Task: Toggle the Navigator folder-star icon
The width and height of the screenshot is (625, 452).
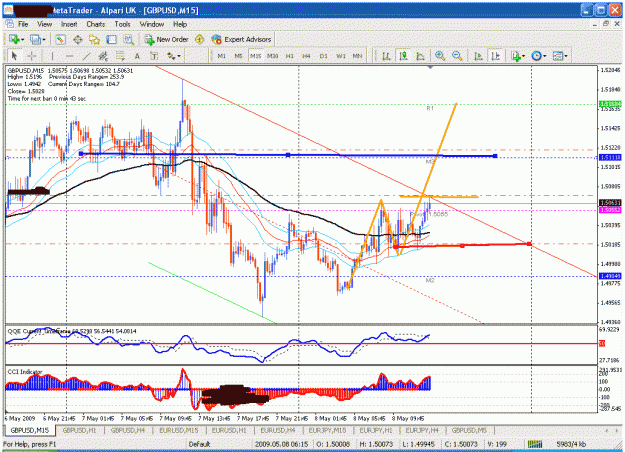Action: coord(94,39)
